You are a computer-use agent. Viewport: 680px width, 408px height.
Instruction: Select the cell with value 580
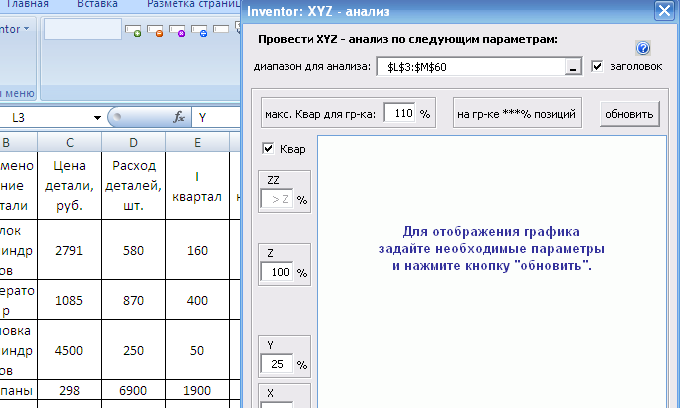point(133,250)
